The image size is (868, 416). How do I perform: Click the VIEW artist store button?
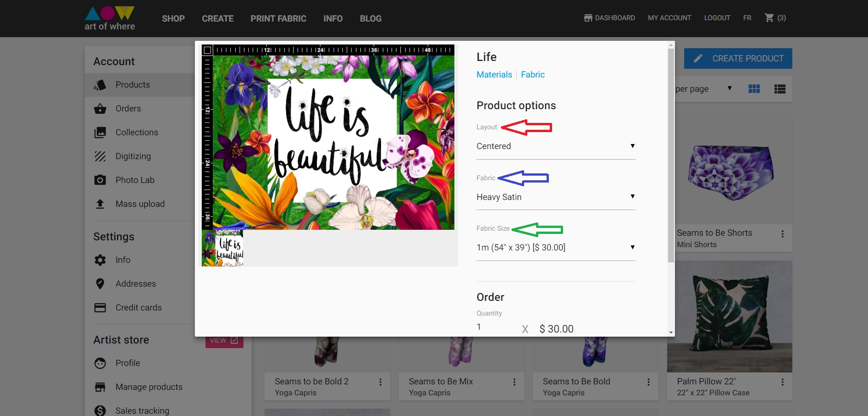pyautogui.click(x=224, y=341)
